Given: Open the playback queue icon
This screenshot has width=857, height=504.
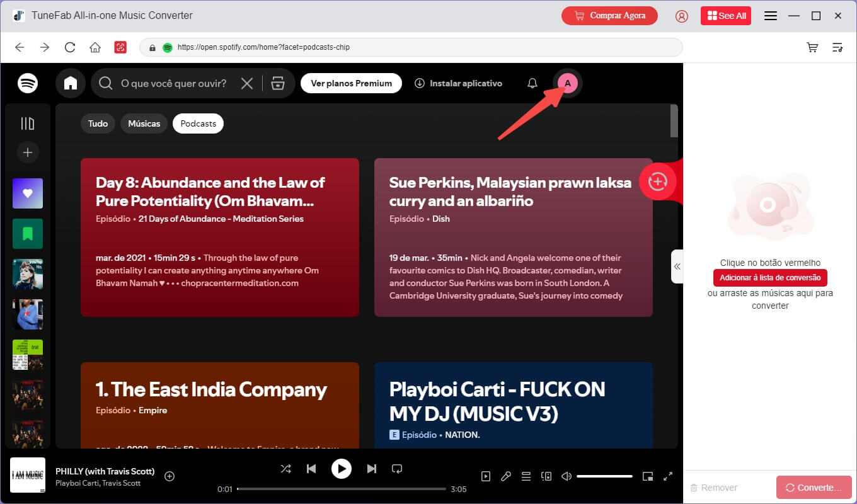Looking at the screenshot, I should tap(526, 476).
